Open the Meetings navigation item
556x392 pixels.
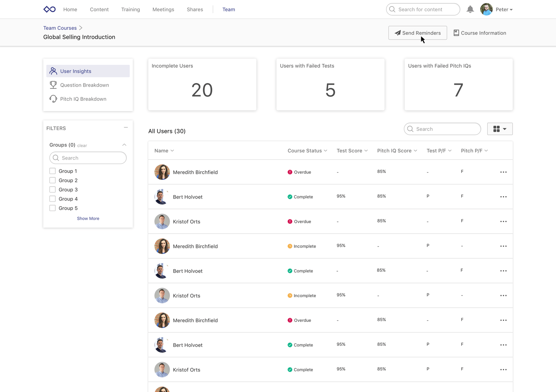163,9
